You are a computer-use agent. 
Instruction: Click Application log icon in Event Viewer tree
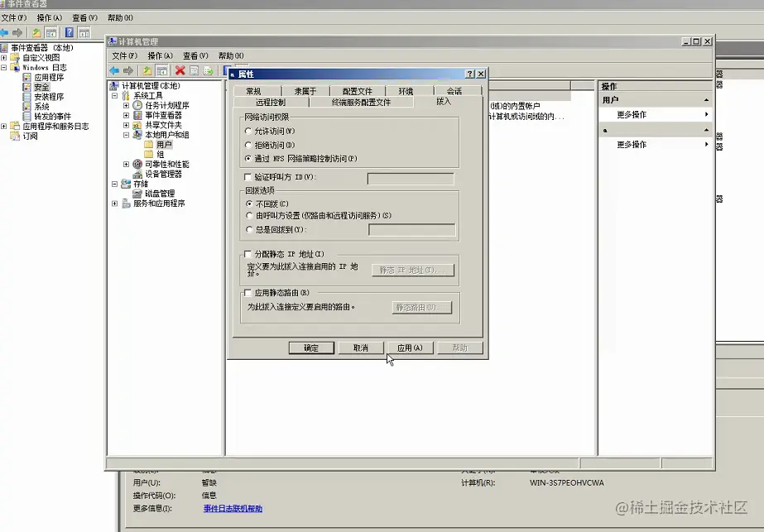tap(26, 78)
